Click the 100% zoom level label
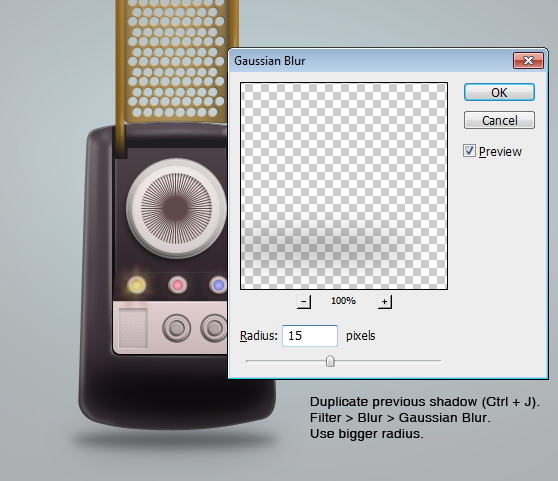 click(x=343, y=301)
